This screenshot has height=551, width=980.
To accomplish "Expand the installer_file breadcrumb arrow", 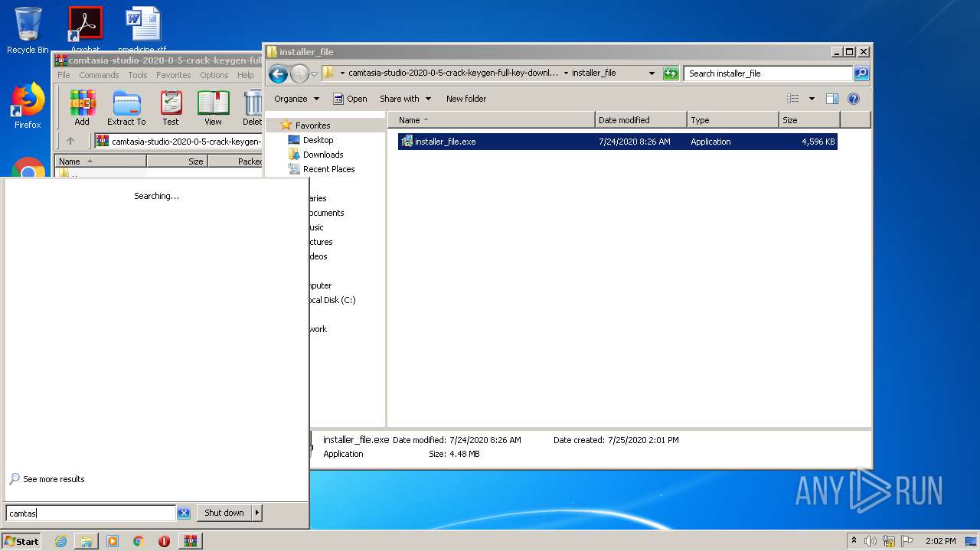I will pos(566,73).
